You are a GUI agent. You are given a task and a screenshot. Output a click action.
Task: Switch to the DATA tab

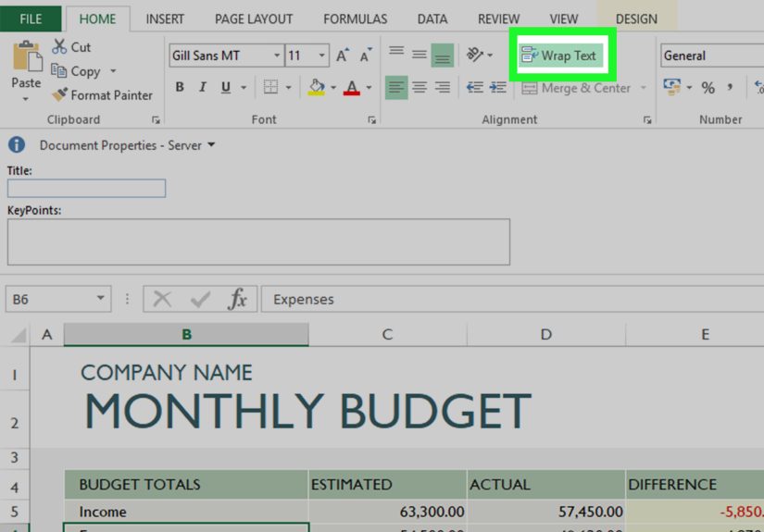pyautogui.click(x=432, y=19)
